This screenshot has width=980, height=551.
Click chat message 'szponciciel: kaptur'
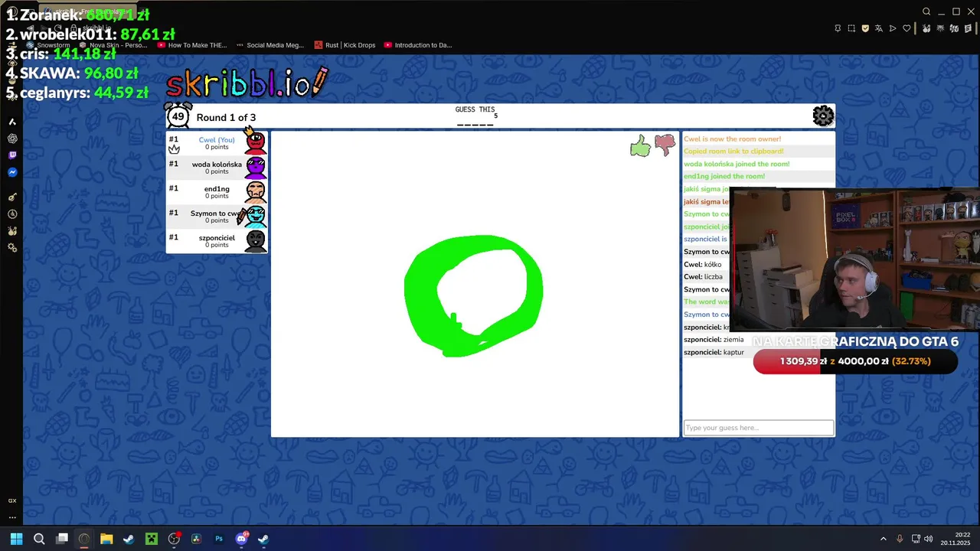[714, 352]
